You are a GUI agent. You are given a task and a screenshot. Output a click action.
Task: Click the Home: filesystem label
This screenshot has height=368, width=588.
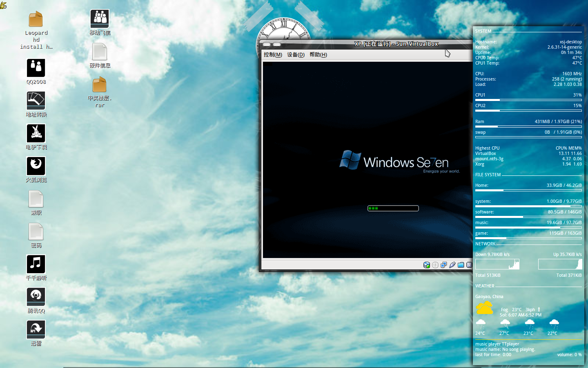pyautogui.click(x=482, y=185)
